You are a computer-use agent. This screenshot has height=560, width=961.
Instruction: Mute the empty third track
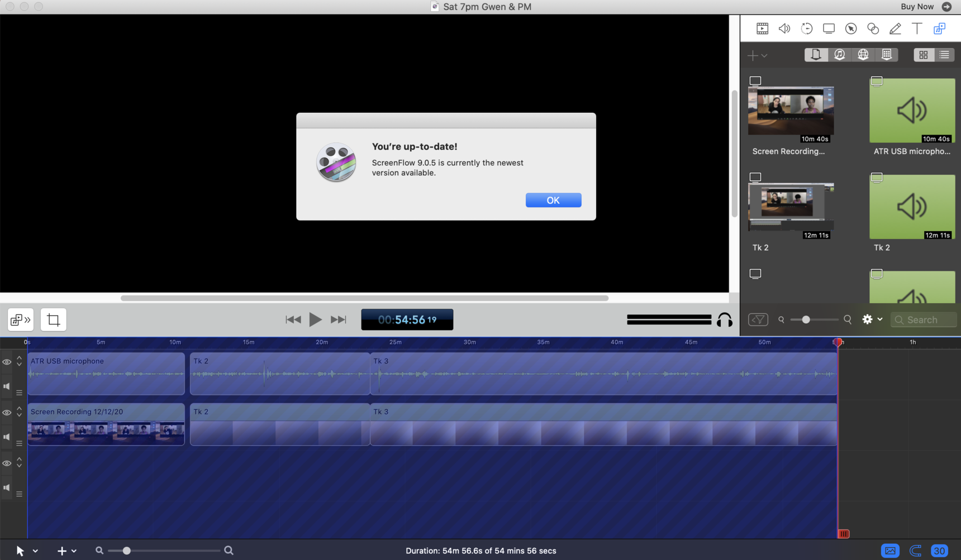pos(7,488)
